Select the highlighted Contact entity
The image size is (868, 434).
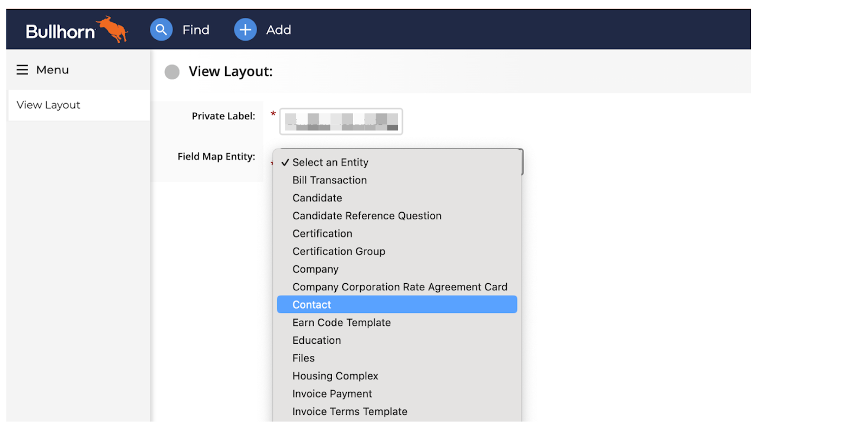point(311,305)
